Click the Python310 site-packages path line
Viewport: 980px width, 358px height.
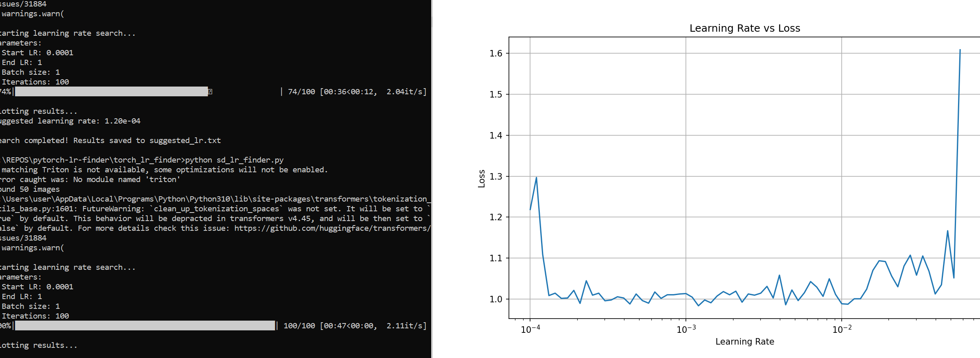point(215,199)
